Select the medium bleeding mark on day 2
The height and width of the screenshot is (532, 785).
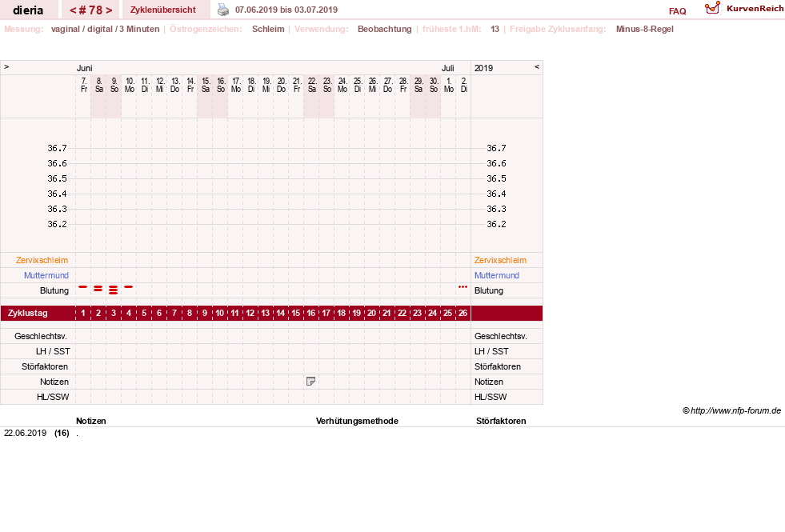tap(98, 288)
